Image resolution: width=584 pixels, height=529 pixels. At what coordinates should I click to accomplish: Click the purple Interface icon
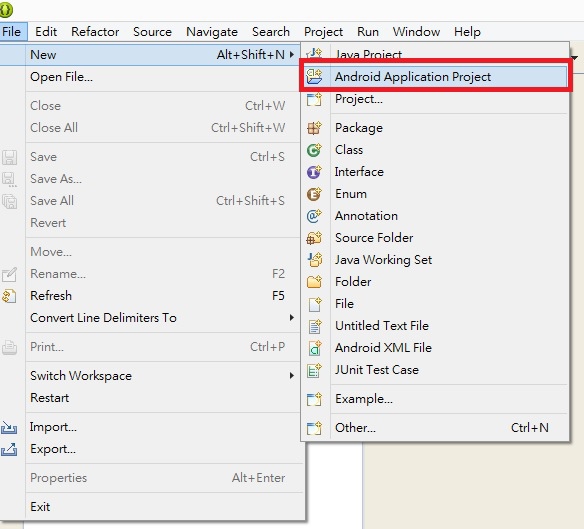[x=314, y=172]
